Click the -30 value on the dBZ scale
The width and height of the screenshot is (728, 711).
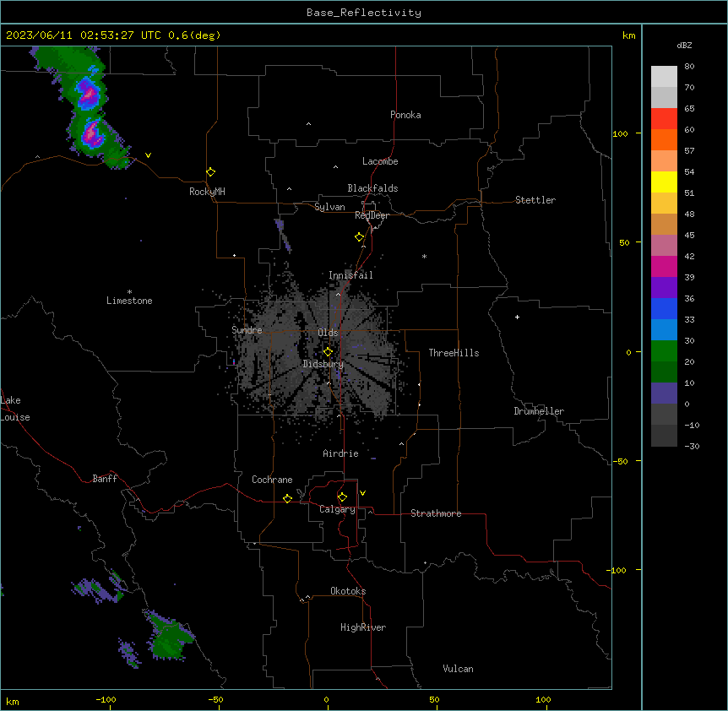(x=692, y=446)
